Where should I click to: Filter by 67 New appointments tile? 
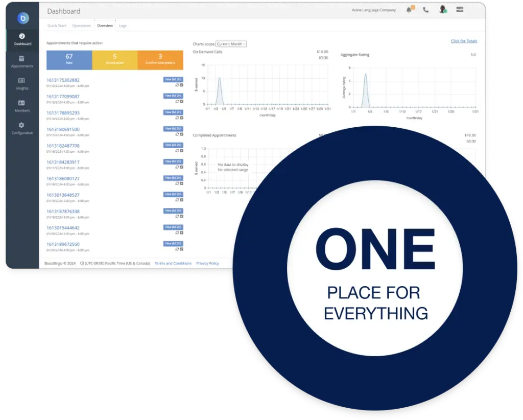point(69,60)
